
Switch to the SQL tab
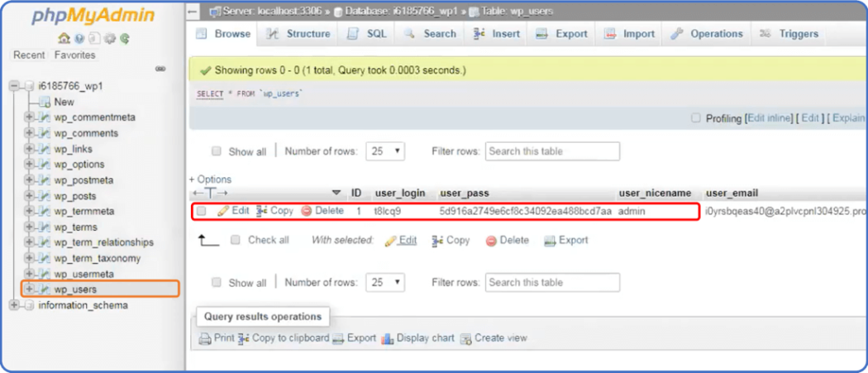[x=368, y=34]
